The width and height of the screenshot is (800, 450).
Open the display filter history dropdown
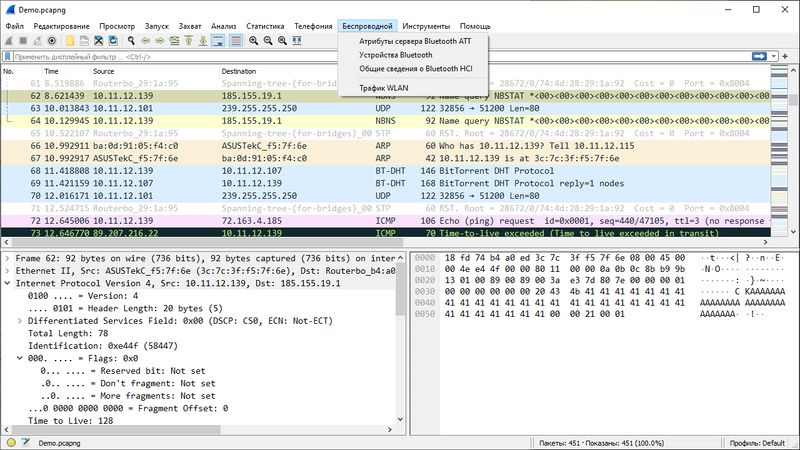[774, 56]
